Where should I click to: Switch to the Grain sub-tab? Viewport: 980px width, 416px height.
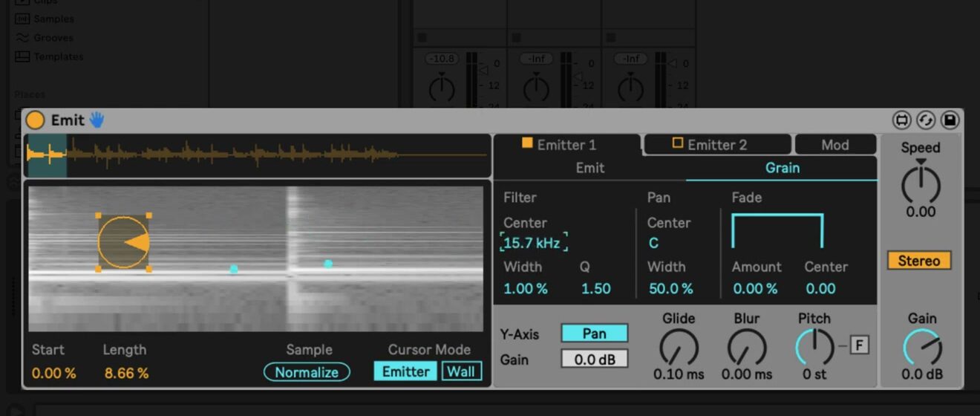pos(782,168)
